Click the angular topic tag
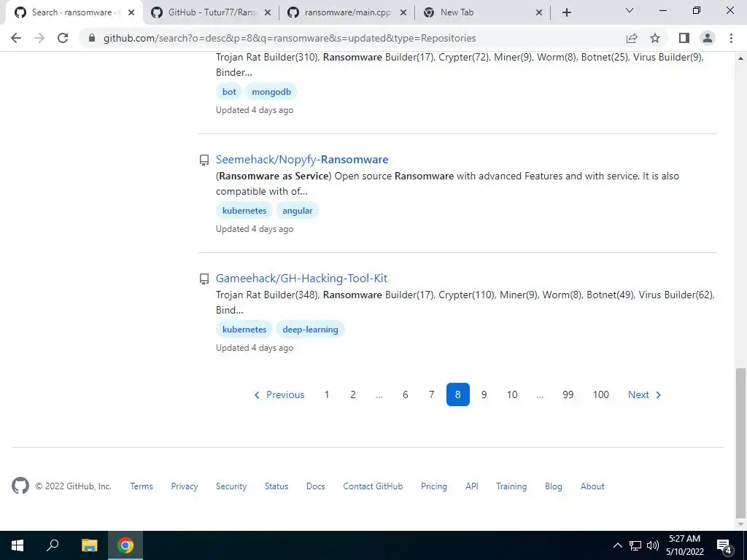The height and width of the screenshot is (560, 747). [x=298, y=211]
